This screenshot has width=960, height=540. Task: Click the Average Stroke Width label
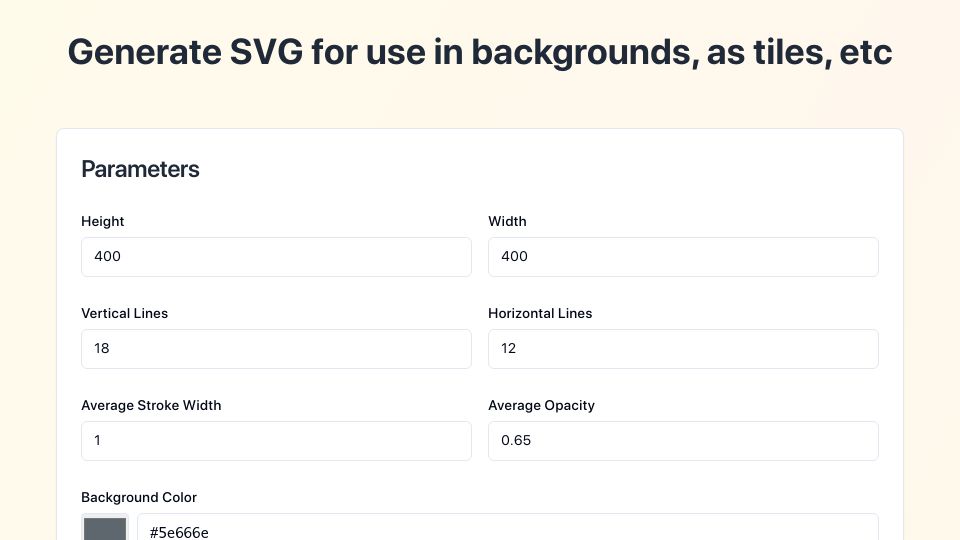point(151,405)
